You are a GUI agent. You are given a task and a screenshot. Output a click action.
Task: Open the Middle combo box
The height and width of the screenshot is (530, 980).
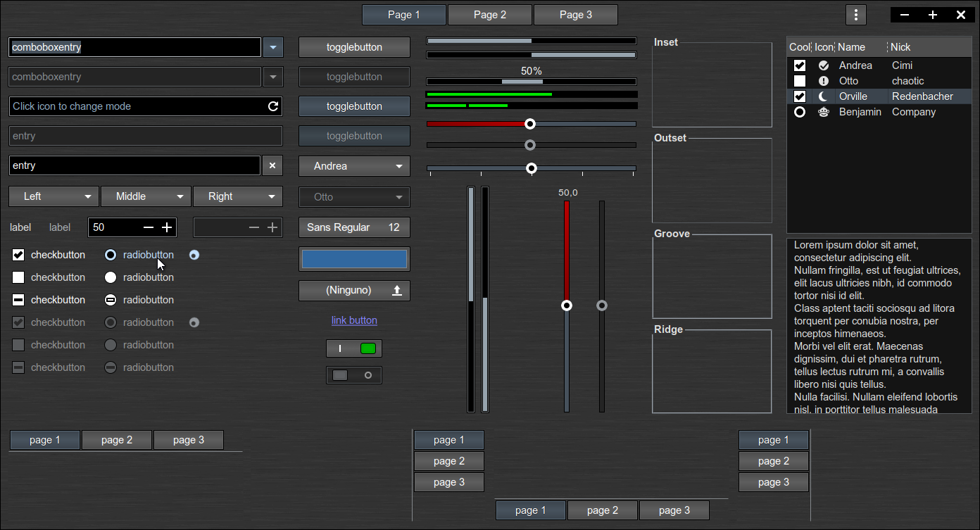tap(146, 196)
